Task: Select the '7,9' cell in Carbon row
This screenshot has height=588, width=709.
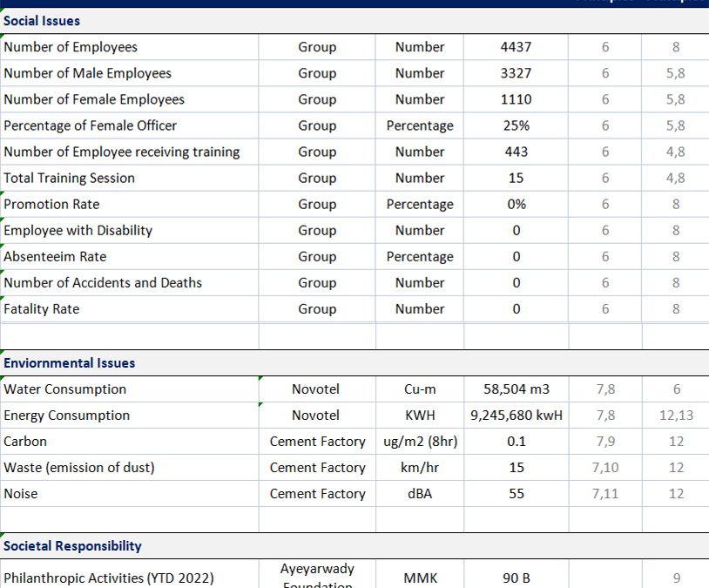Action: (605, 442)
